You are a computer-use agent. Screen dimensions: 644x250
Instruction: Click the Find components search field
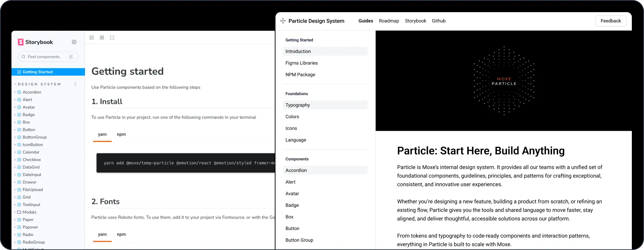48,57
